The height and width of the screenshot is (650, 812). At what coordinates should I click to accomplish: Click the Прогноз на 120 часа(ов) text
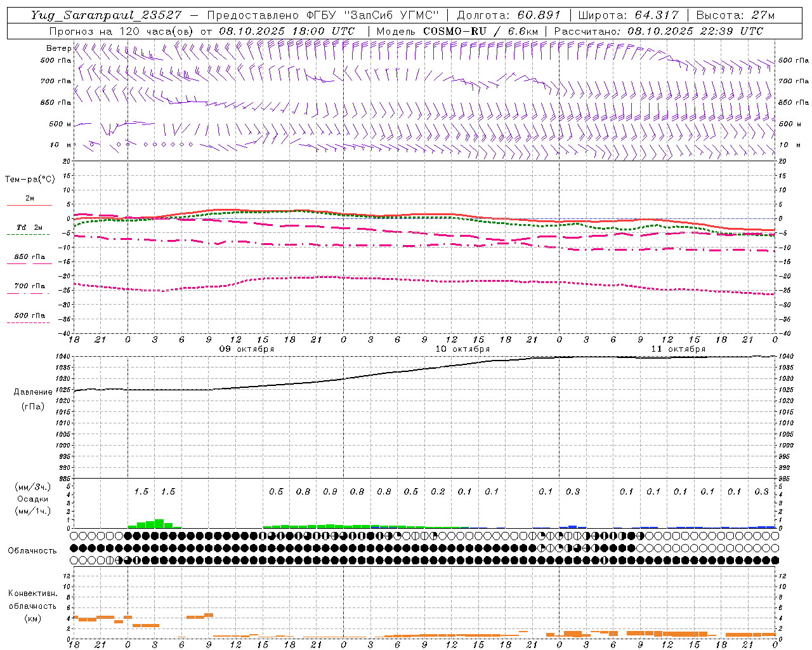pos(122,31)
